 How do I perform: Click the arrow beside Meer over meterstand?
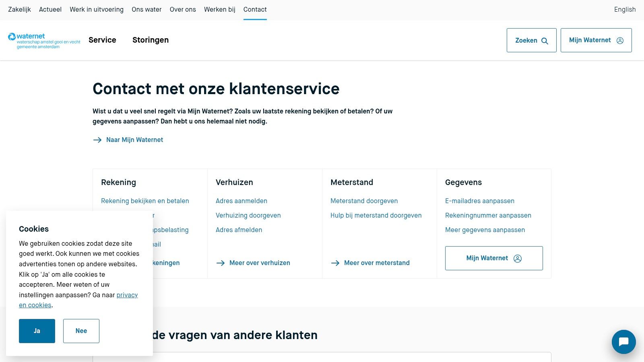(336, 263)
